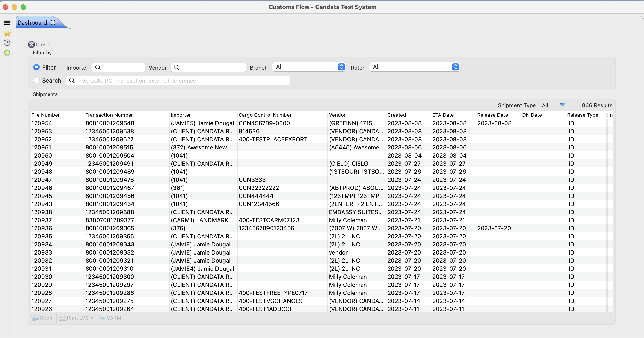Click the green add new icon
Screen dimensions: 644x338
(x=7, y=53)
